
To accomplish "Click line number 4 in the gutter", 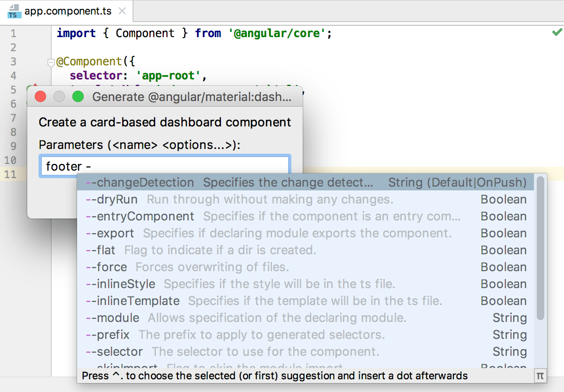I will pyautogui.click(x=13, y=76).
